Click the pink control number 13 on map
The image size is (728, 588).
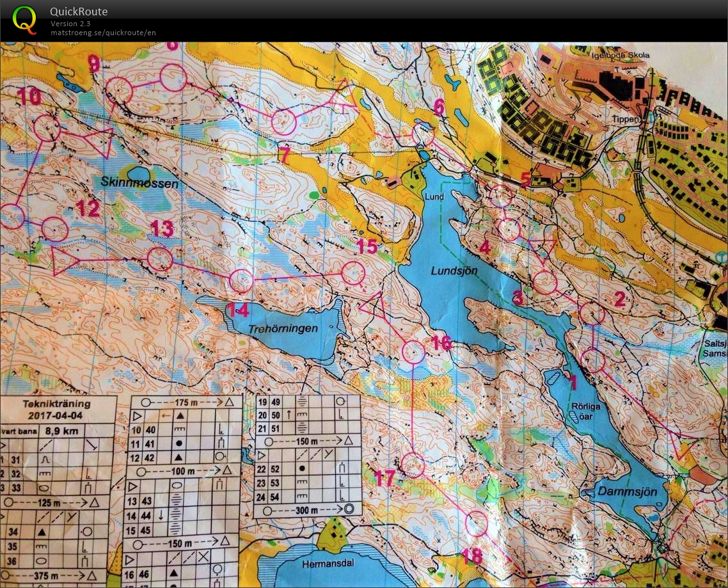point(162,228)
